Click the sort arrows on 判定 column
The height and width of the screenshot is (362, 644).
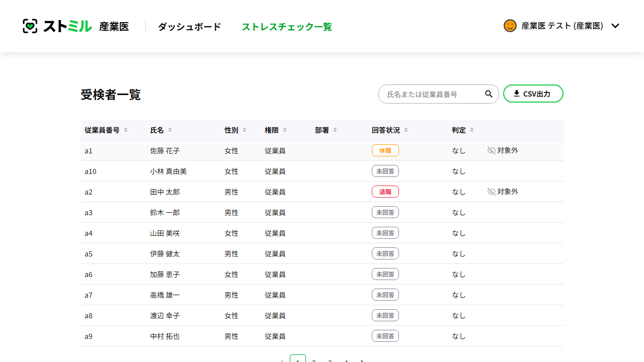471,130
